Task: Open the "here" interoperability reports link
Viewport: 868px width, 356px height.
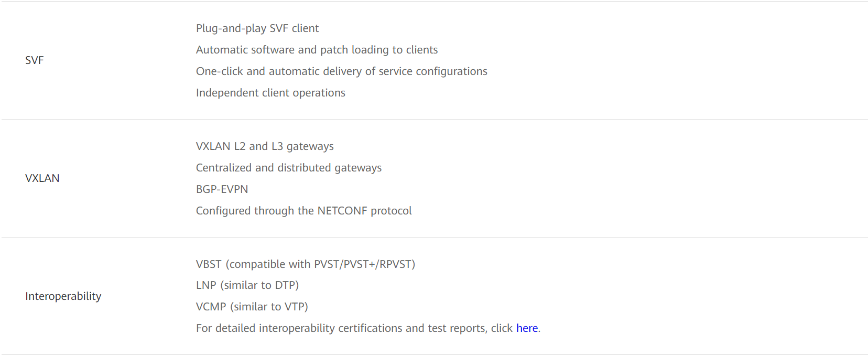Action: (527, 328)
